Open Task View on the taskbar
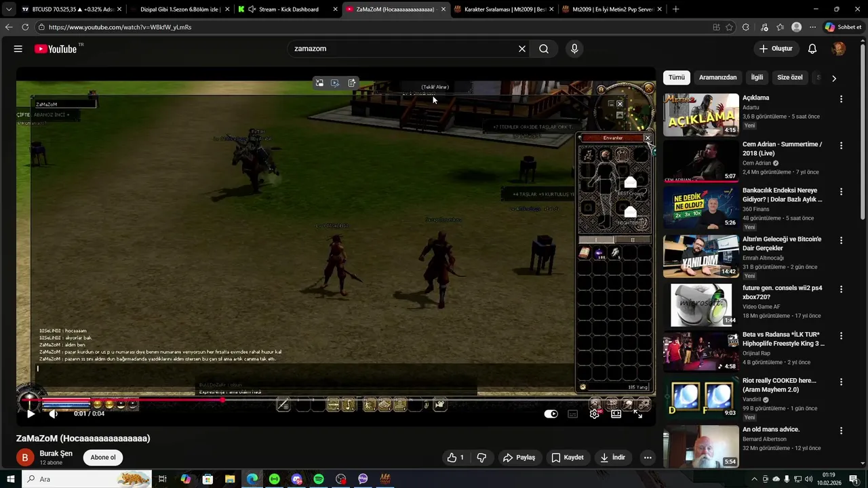This screenshot has height=488, width=868. click(x=163, y=479)
